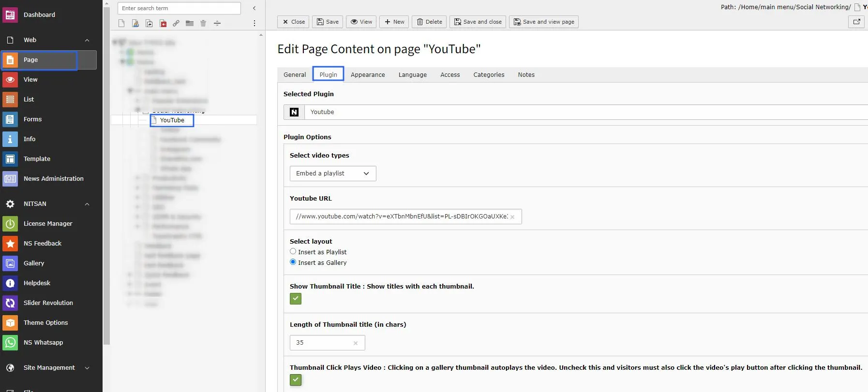Viewport: 868px width, 392px height.
Task: Switch to the Access tab
Action: coord(450,75)
